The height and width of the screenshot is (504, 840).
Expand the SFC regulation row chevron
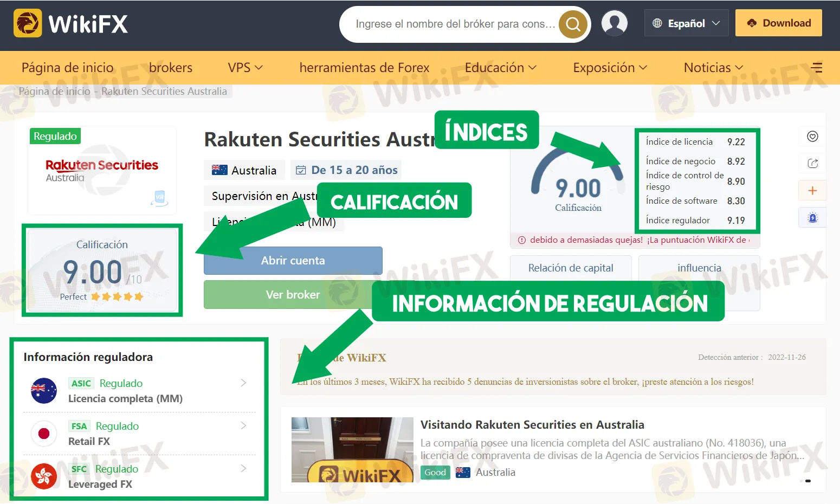coord(243,468)
